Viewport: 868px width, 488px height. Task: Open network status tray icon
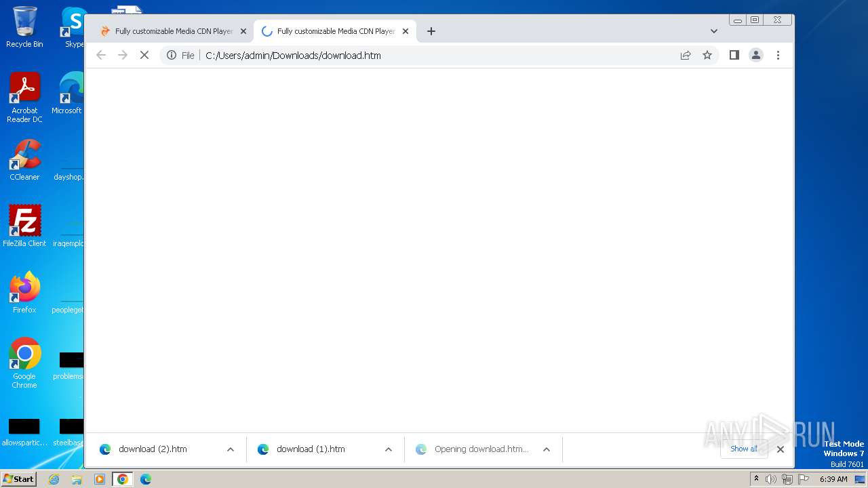787,479
